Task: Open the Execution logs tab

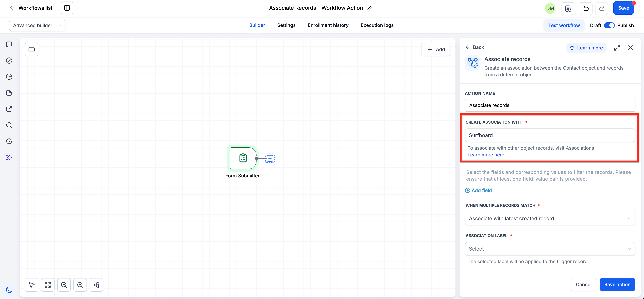Action: coord(377,25)
